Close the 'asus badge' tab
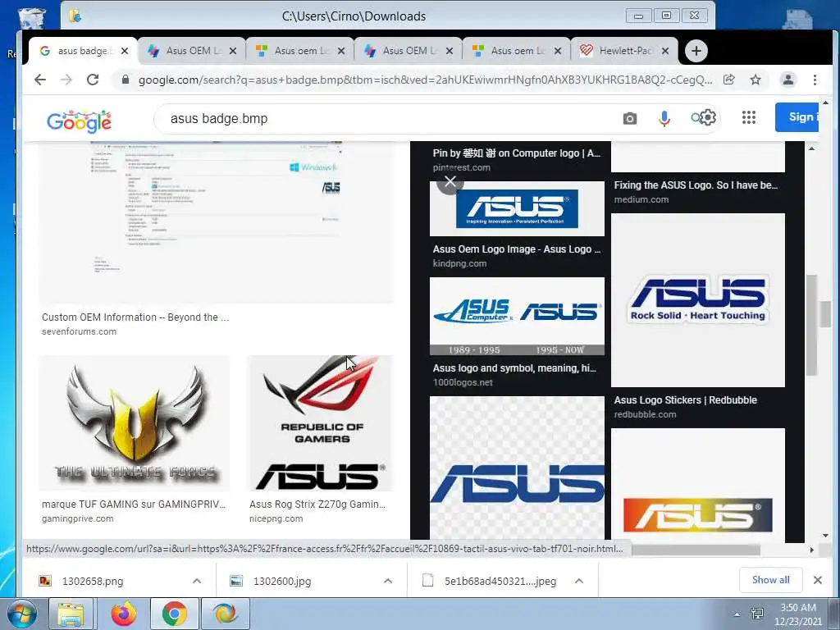This screenshot has width=840, height=630. point(125,51)
